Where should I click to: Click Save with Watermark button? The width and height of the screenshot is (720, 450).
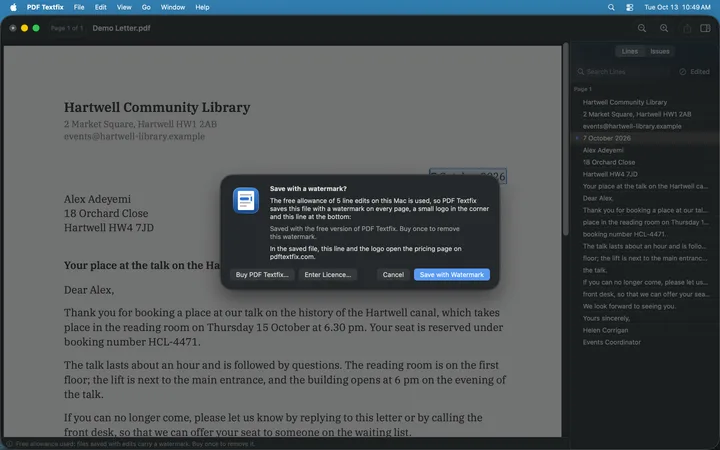(452, 275)
